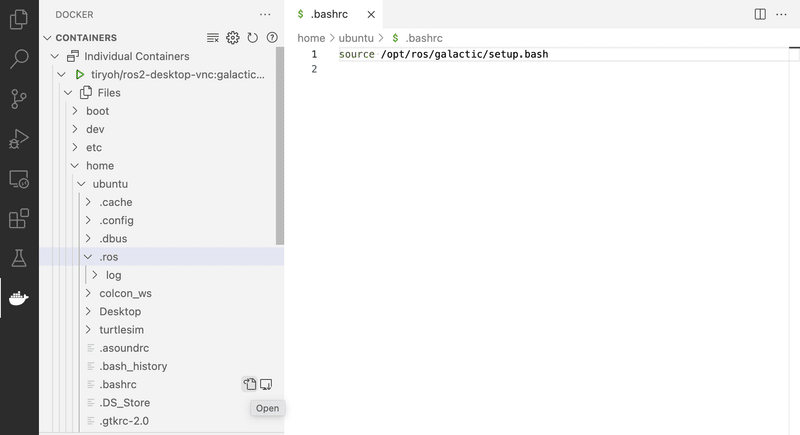
Task: Expand the .dbus folder
Action: point(88,239)
